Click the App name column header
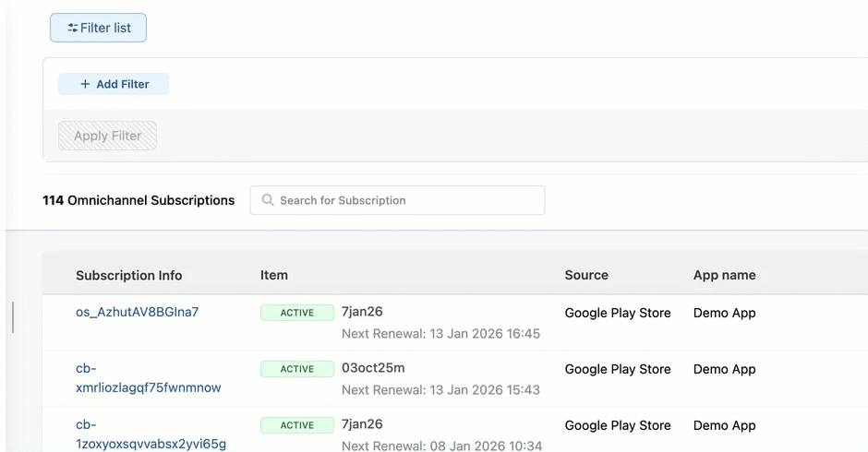Image resolution: width=868 pixels, height=452 pixels. click(x=724, y=275)
